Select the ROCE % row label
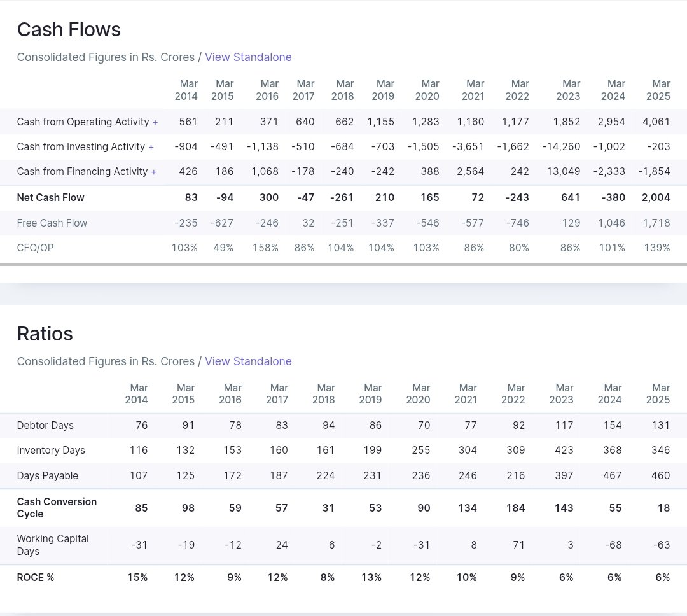This screenshot has height=616, width=687. pyautogui.click(x=36, y=577)
